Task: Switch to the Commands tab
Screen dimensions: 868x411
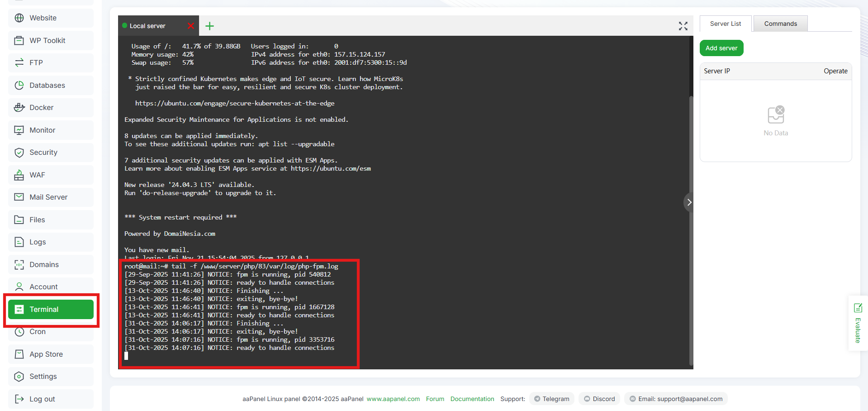Action: (x=781, y=24)
